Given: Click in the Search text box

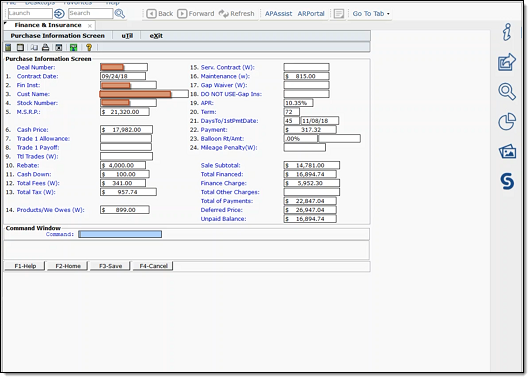Looking at the screenshot, I should (90, 13).
